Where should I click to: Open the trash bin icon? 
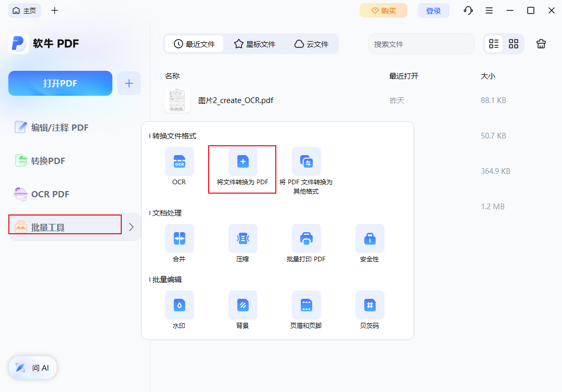point(541,44)
